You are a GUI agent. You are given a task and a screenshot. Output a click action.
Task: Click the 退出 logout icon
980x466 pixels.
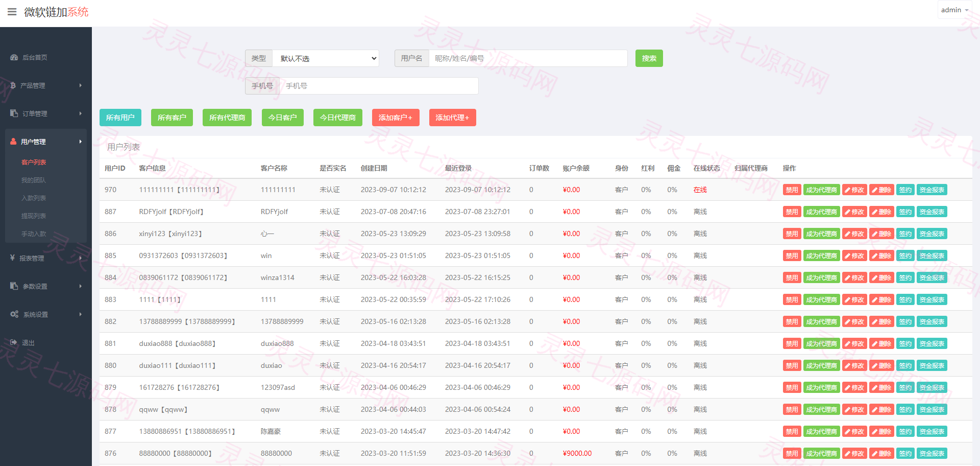(14, 342)
